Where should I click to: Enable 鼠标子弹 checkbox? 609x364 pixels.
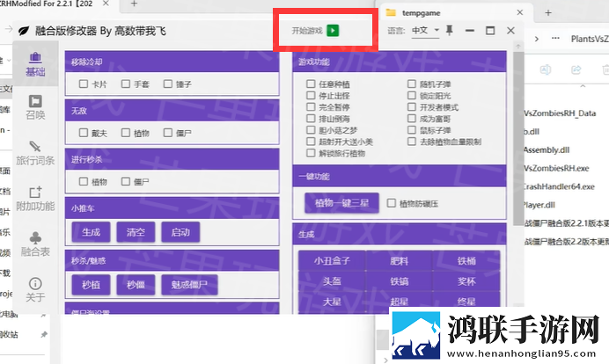412,130
